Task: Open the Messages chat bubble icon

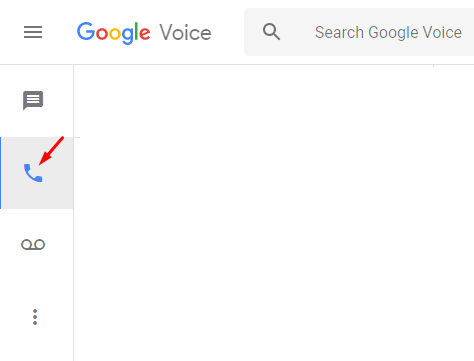Action: coord(33,100)
